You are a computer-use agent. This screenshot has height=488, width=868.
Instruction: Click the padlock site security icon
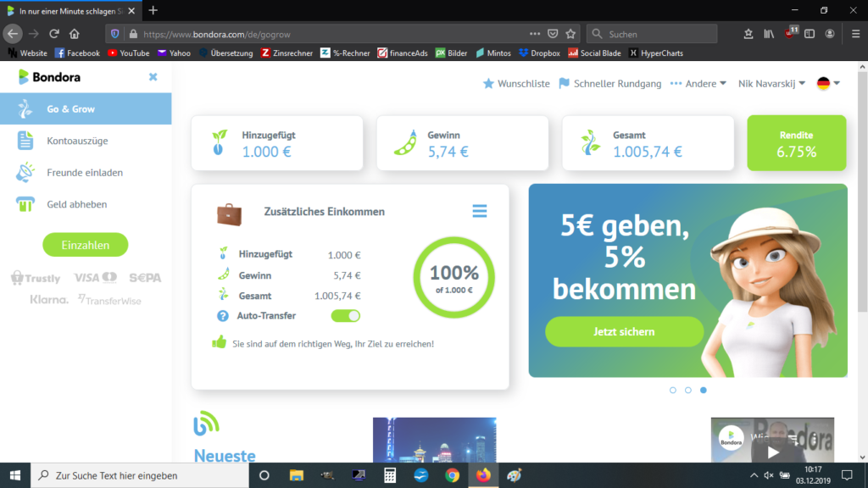pos(133,34)
